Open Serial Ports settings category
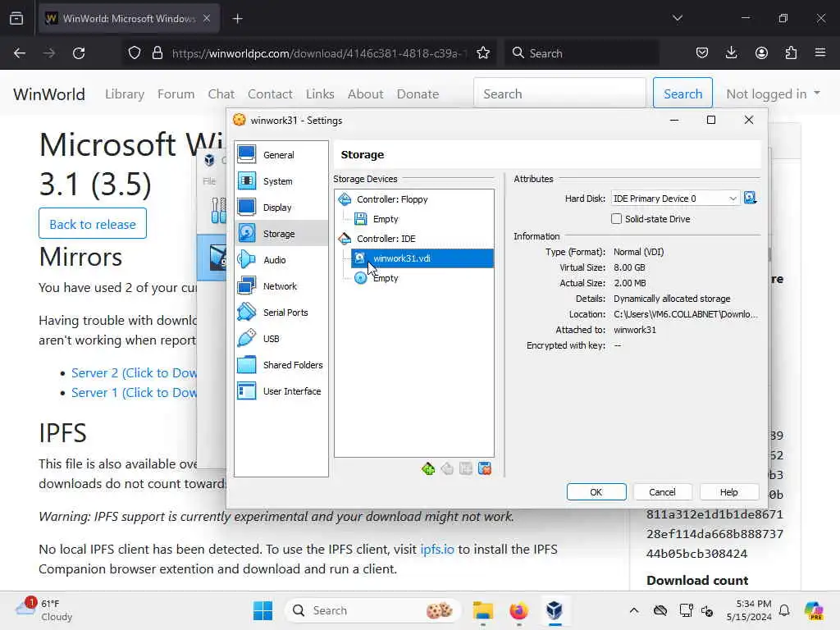840x630 pixels. pyautogui.click(x=281, y=313)
